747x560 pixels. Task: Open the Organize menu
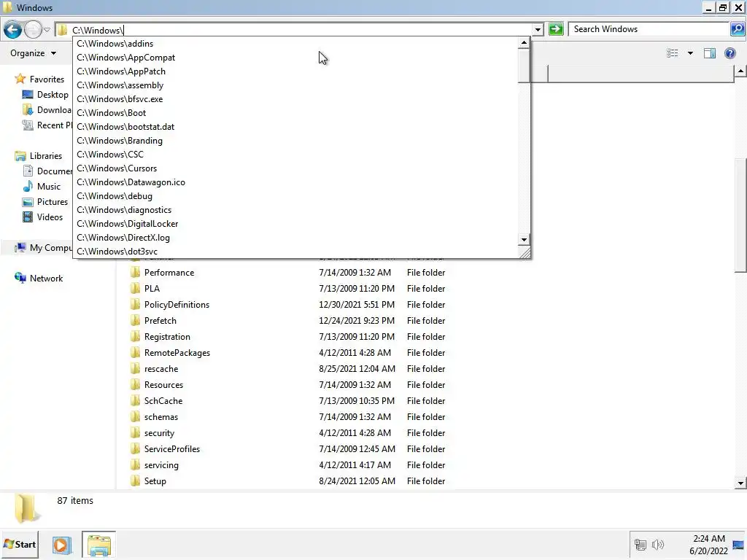point(33,52)
